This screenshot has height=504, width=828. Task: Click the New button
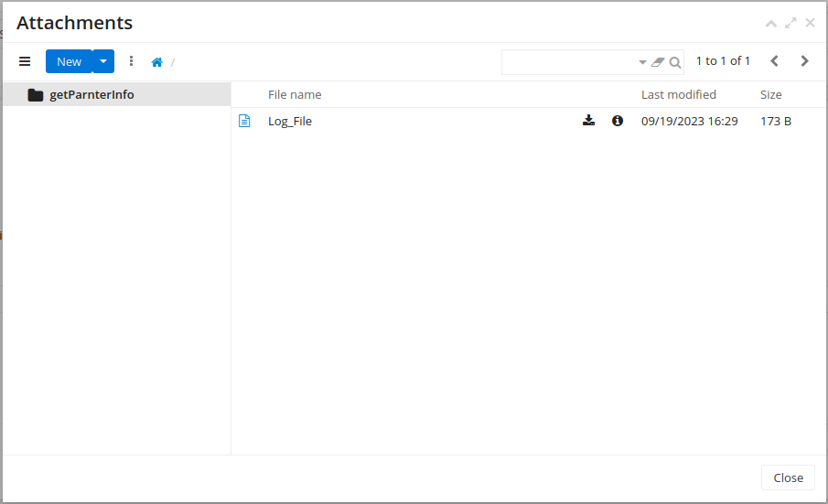click(69, 61)
